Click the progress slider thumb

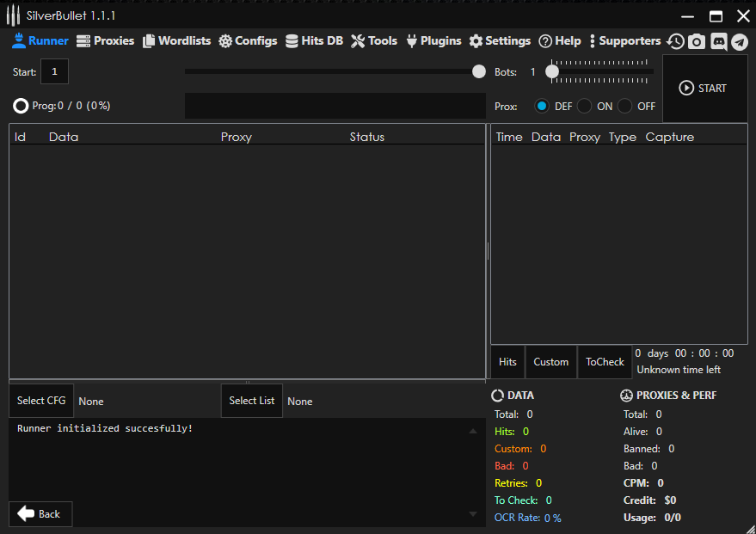pyautogui.click(x=479, y=71)
